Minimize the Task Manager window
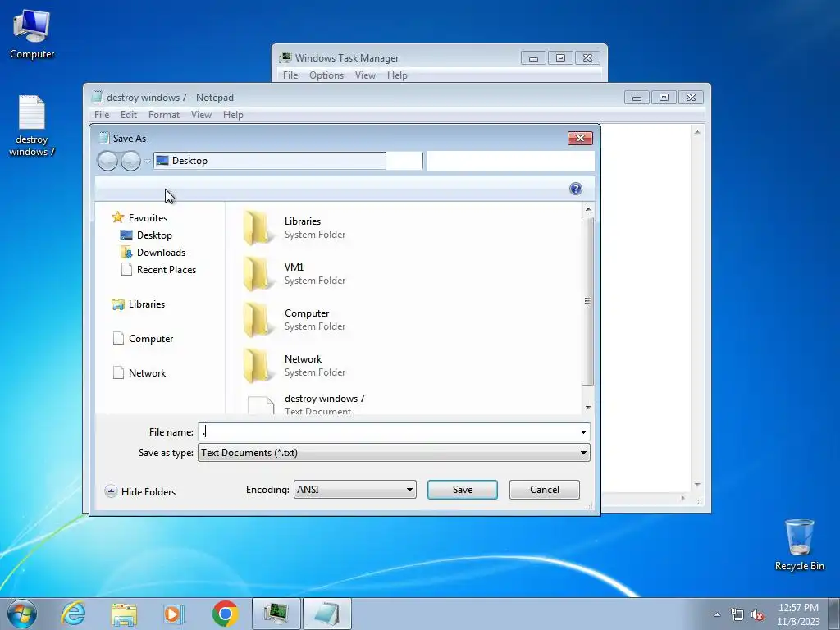Image resolution: width=840 pixels, height=630 pixels. click(533, 58)
